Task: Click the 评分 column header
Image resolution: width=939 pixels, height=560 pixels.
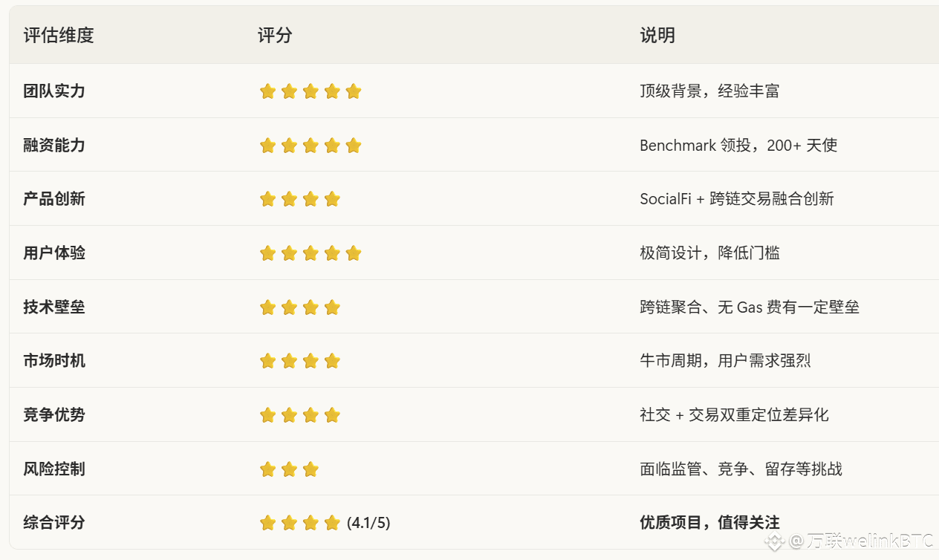Action: (x=275, y=35)
